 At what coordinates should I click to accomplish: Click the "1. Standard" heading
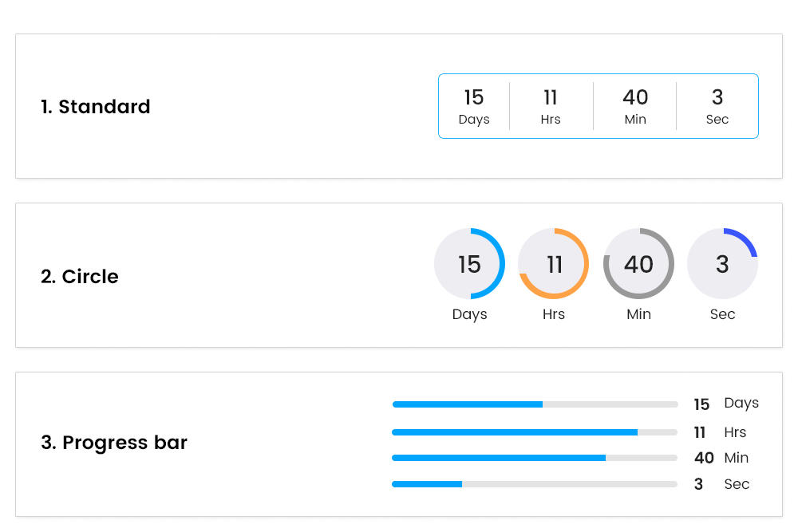click(x=96, y=107)
